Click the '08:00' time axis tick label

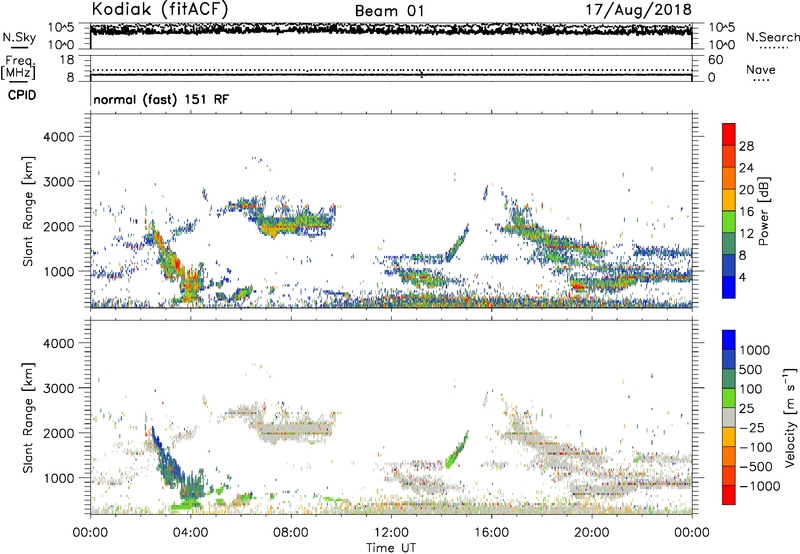[290, 533]
